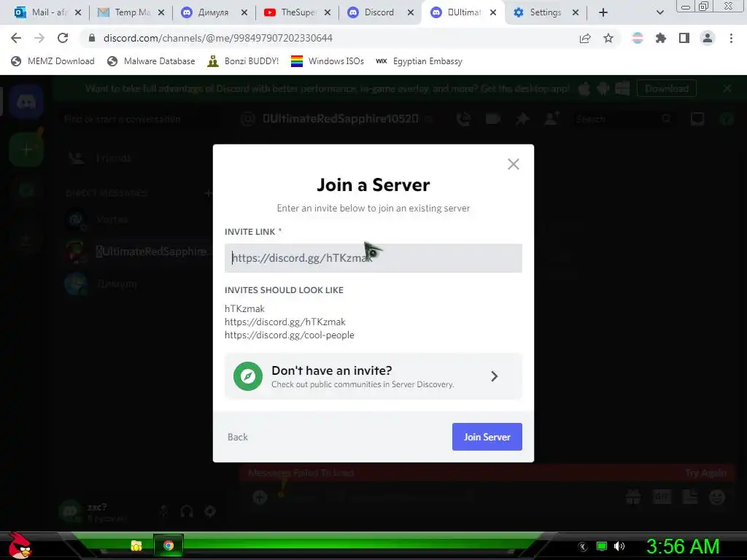Open a new browser tab
Screen dimensions: 747x560
pyautogui.click(x=603, y=12)
